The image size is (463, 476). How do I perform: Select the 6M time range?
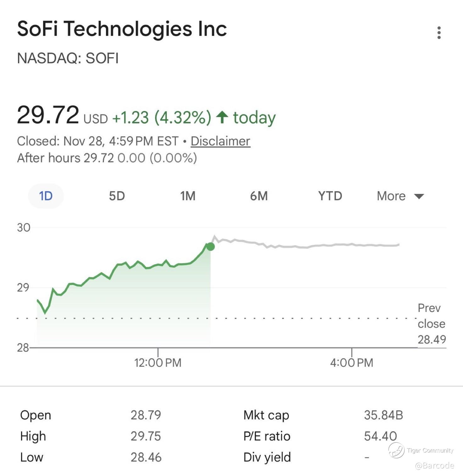(x=259, y=196)
